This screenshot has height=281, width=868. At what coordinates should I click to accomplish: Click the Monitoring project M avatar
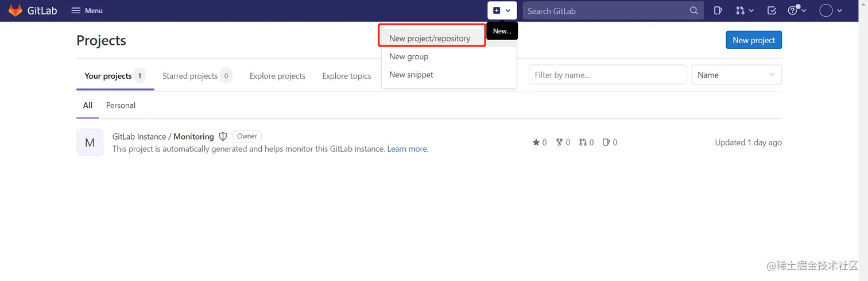click(90, 142)
